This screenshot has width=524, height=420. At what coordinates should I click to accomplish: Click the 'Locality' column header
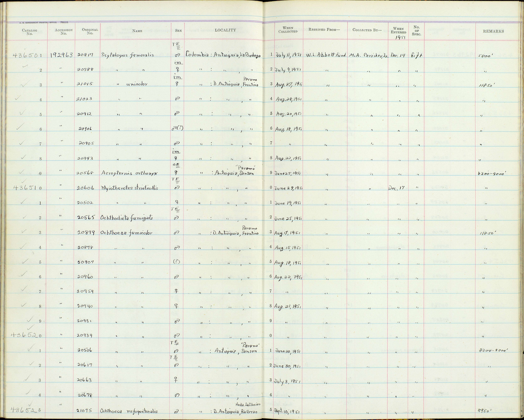click(225, 30)
